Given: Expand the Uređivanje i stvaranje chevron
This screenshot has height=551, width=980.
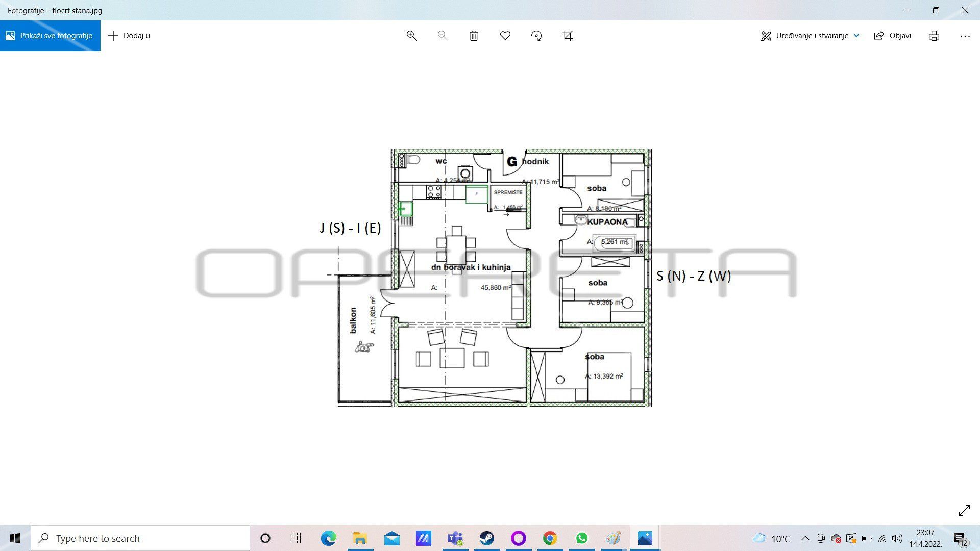Looking at the screenshot, I should pyautogui.click(x=855, y=35).
